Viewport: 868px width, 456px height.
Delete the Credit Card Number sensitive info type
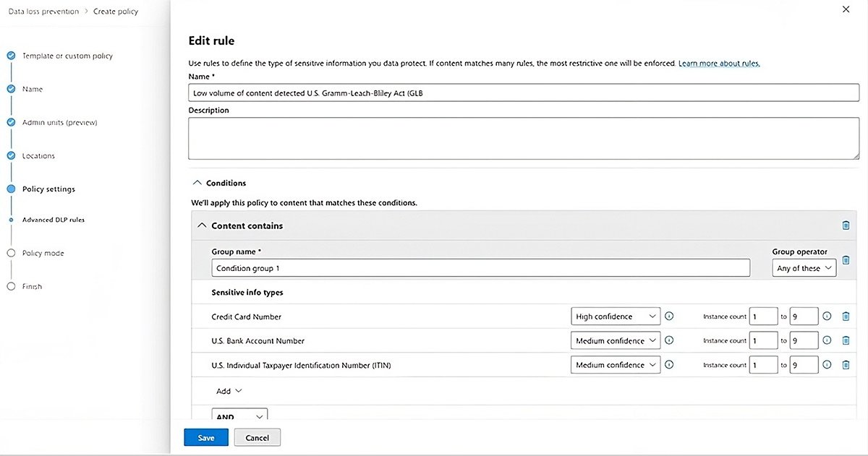click(x=846, y=316)
